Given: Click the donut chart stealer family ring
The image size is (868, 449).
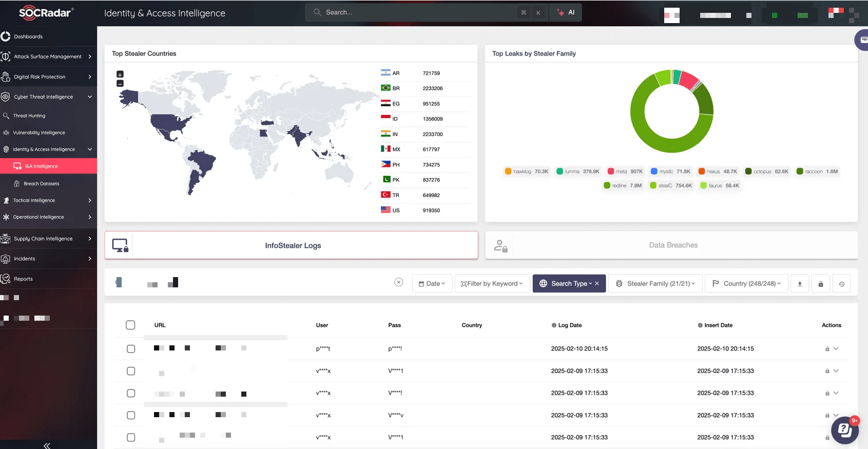Looking at the screenshot, I should (671, 111).
